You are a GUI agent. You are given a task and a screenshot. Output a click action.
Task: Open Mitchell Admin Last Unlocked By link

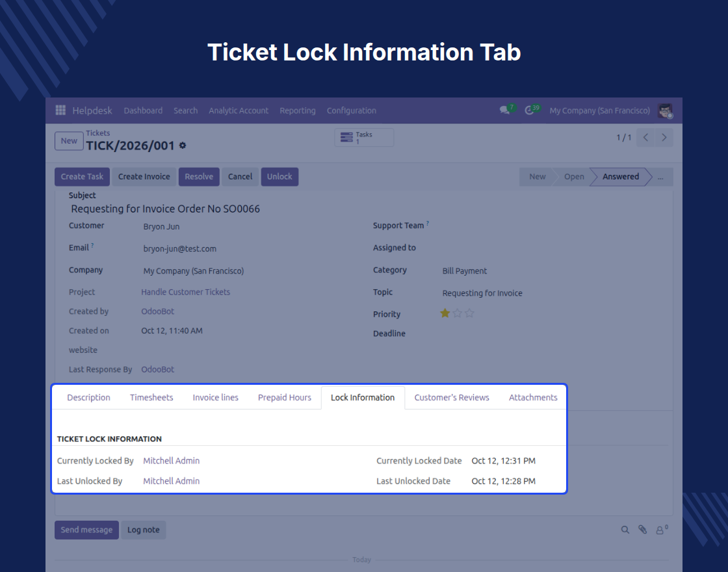[x=172, y=481]
